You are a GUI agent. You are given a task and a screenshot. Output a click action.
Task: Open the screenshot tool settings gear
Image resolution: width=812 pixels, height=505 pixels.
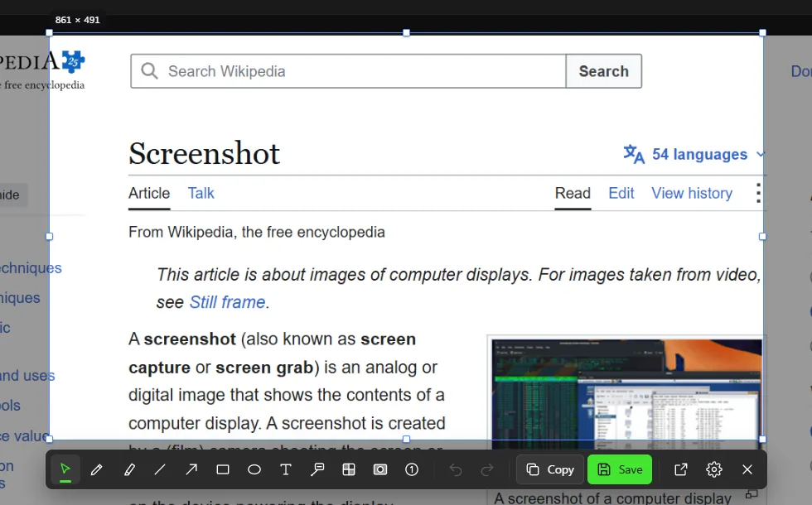(x=714, y=469)
